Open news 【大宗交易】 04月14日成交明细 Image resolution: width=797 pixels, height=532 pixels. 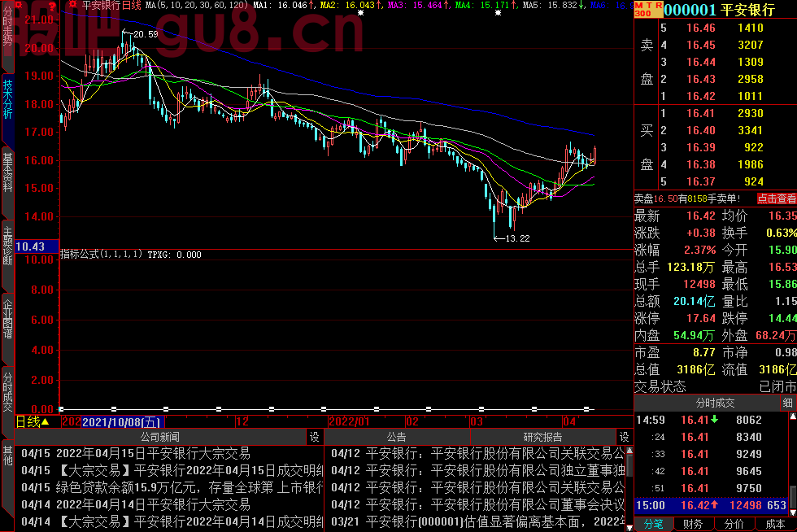pyautogui.click(x=172, y=521)
